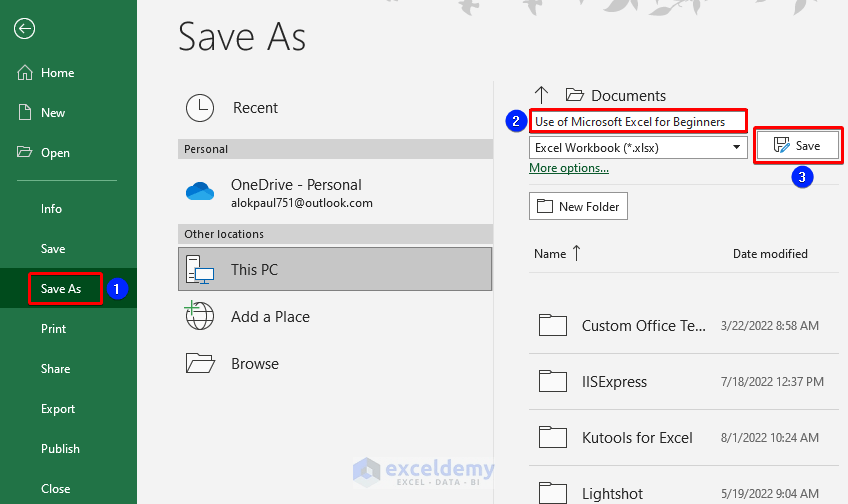Screen dimensions: 848x504
Task: Choose Save in the left menu
Action: 53,249
